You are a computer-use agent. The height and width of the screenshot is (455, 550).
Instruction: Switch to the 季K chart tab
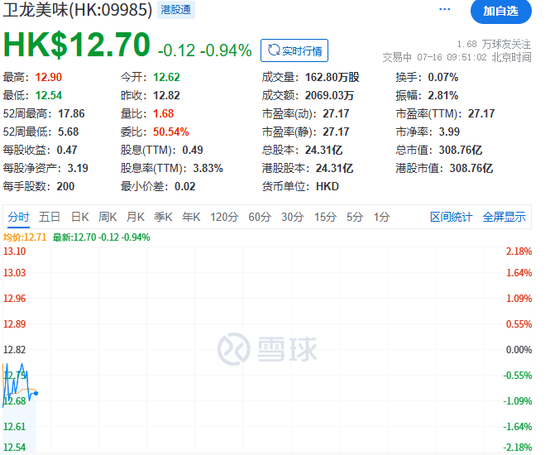[163, 217]
